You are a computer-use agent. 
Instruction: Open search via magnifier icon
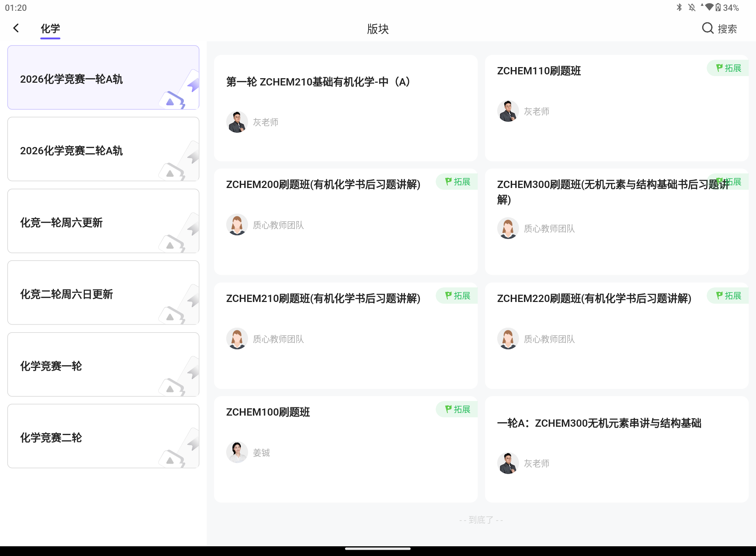tap(708, 28)
